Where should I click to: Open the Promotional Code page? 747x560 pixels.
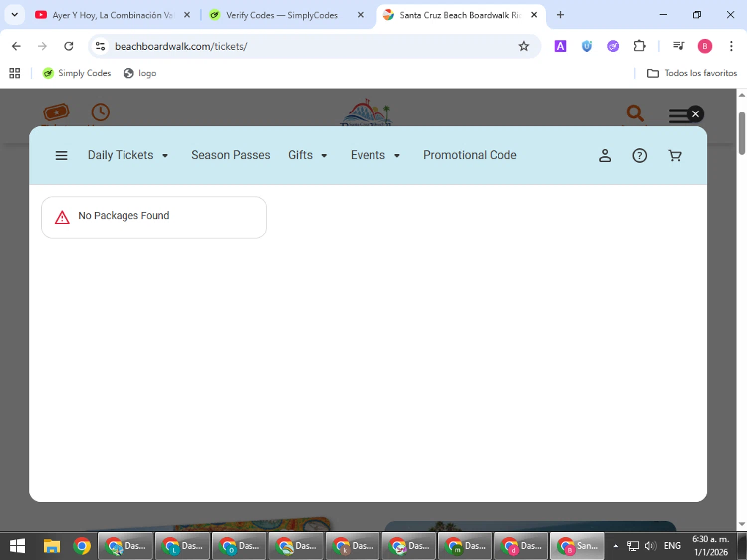click(470, 155)
